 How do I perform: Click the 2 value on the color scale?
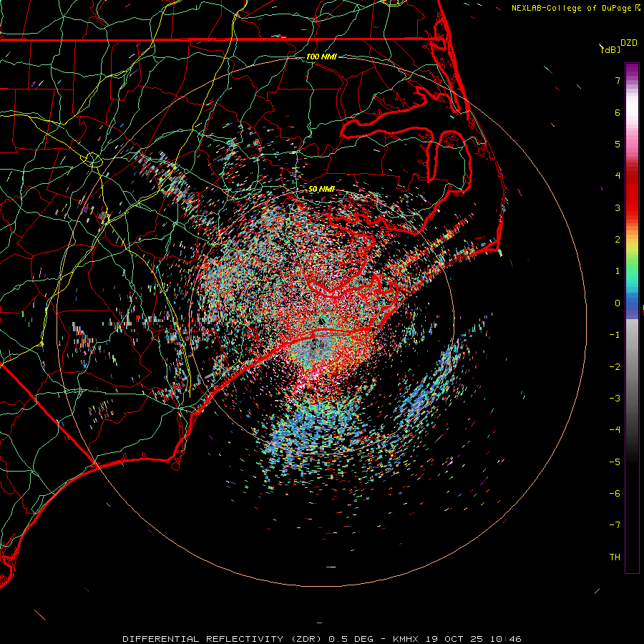pos(618,240)
